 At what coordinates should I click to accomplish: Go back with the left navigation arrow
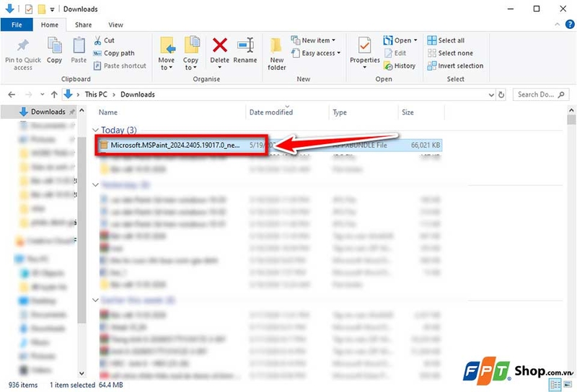click(x=12, y=94)
